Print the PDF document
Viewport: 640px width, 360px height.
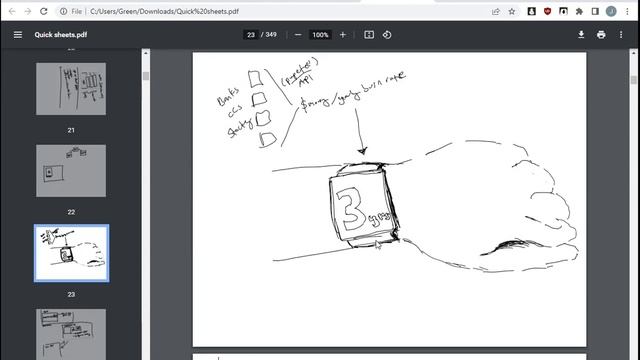tap(601, 35)
